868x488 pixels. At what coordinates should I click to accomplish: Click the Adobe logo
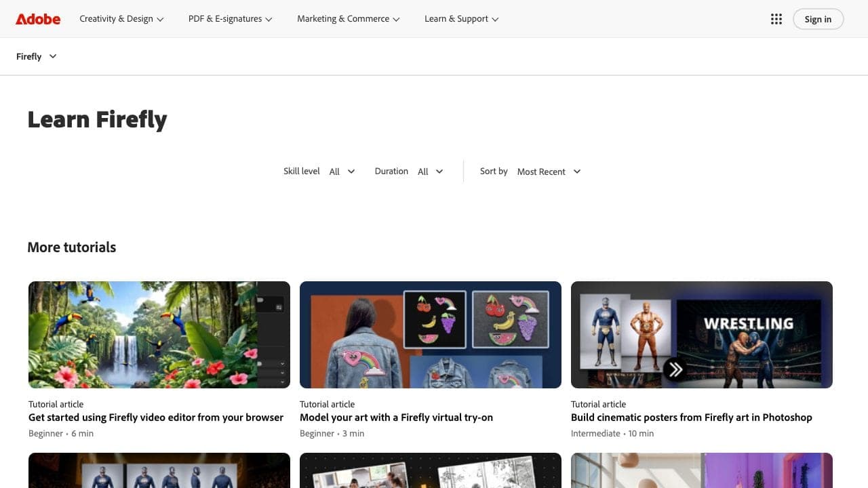(x=38, y=19)
